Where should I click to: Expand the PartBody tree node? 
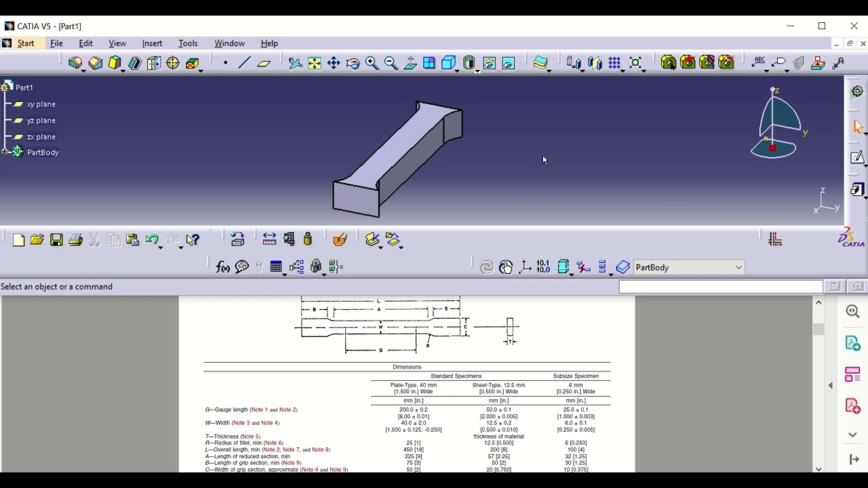pyautogui.click(x=5, y=152)
